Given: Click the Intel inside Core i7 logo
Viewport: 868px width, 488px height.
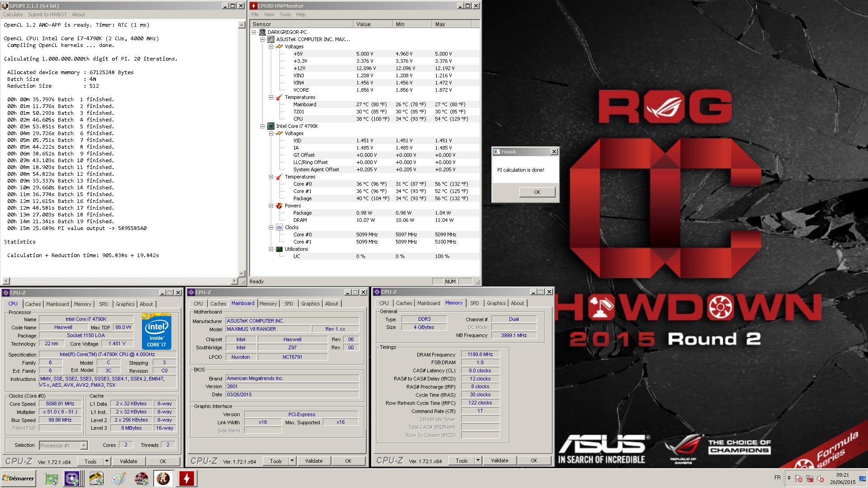Looking at the screenshot, I should [156, 331].
